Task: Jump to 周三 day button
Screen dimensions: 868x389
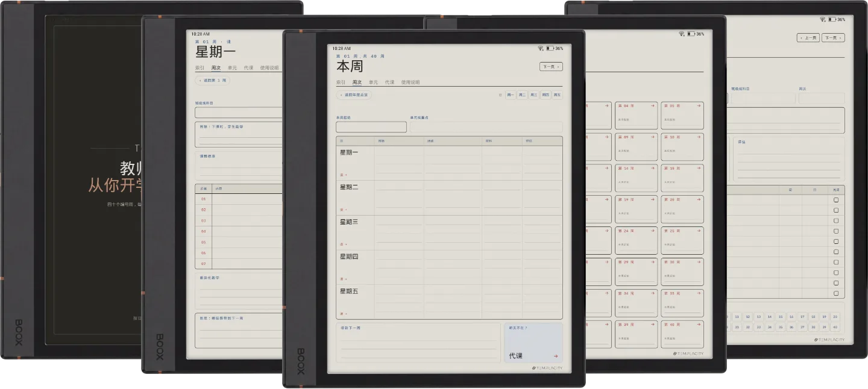Action: (x=534, y=95)
